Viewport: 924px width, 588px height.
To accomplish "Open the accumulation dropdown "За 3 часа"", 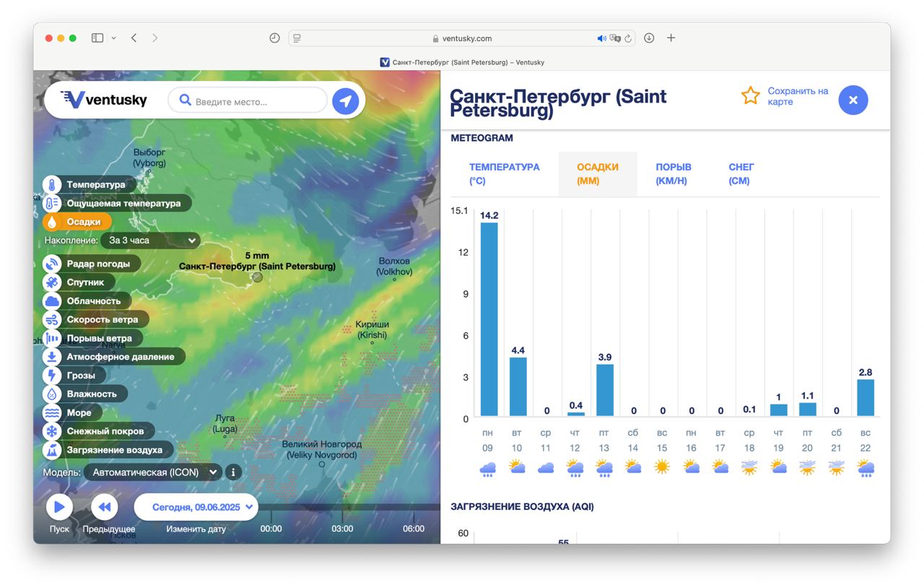I will [150, 241].
